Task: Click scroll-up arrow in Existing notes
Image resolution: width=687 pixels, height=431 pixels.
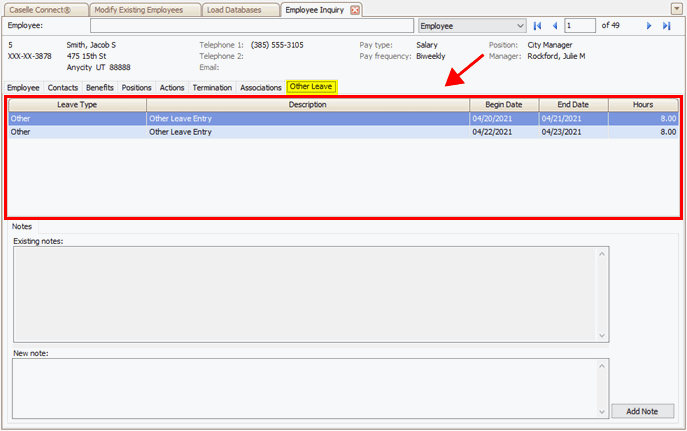Action: tap(602, 253)
